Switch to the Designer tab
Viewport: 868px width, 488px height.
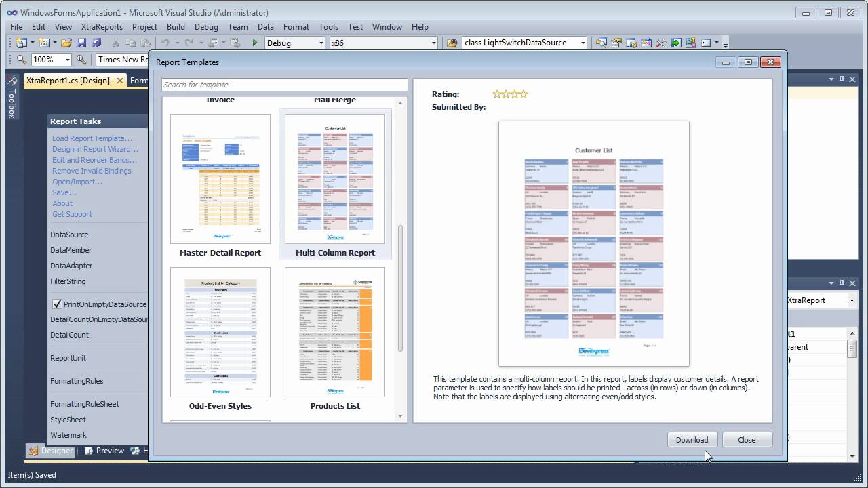(50, 451)
